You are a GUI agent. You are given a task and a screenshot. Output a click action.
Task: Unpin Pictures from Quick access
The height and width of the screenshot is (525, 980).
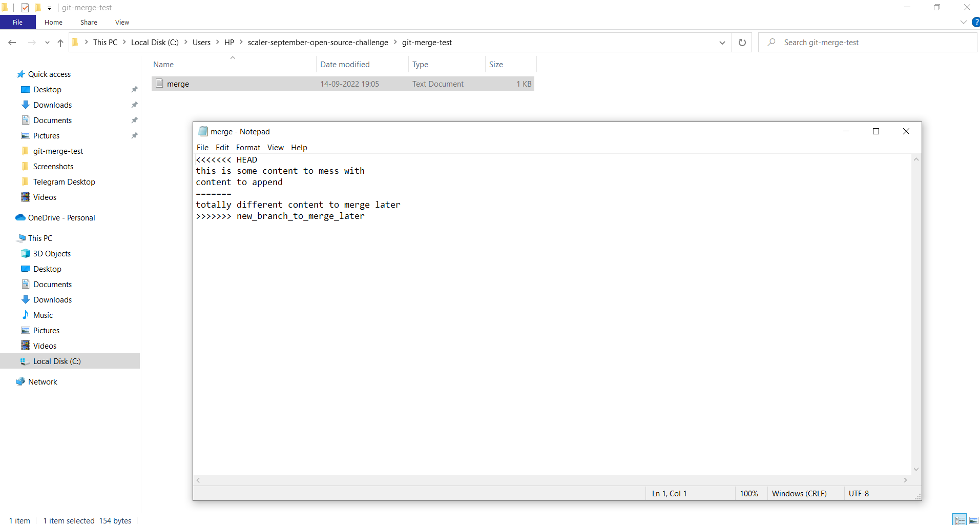tap(134, 135)
